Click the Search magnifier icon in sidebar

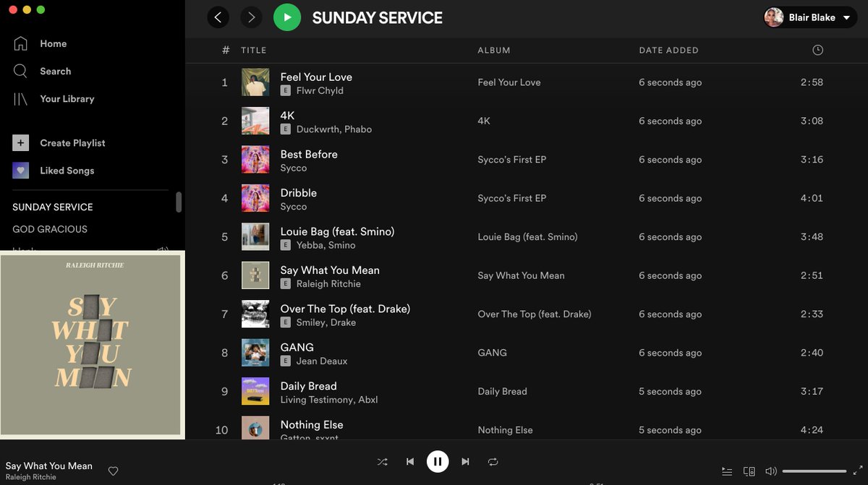pyautogui.click(x=21, y=71)
